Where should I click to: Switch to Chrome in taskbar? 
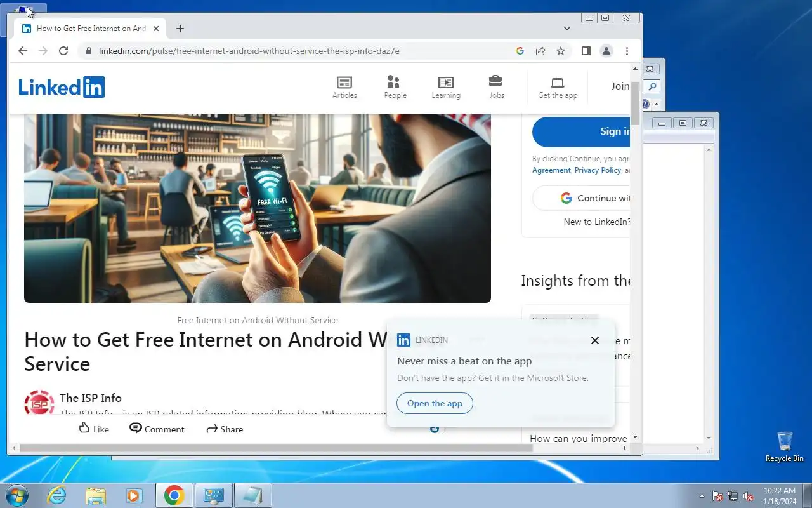coord(174,495)
